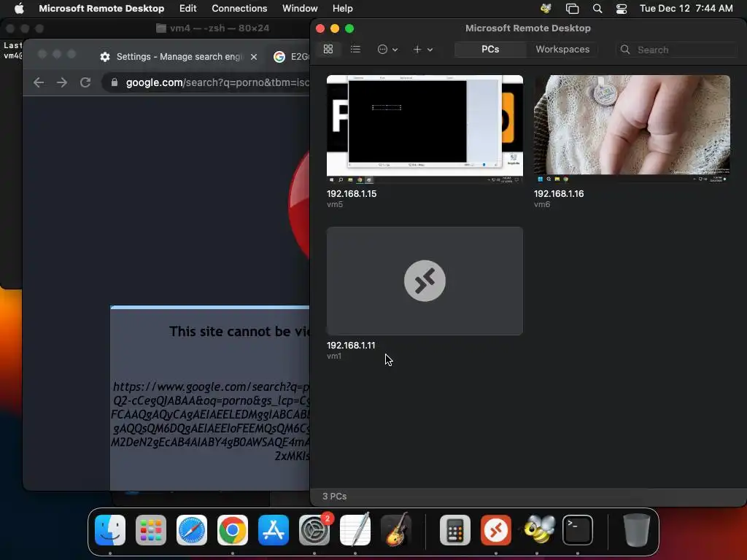Open Calculator from the Dock
Screen dimensions: 747x560
pyautogui.click(x=455, y=530)
